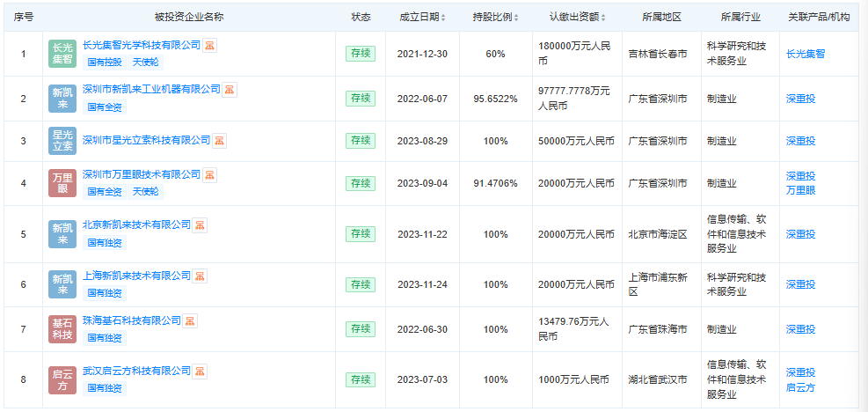Screen dimensions: 868x412
Task: Click the orange icon beside 长光集智光学科技有限公司
Action: point(210,45)
